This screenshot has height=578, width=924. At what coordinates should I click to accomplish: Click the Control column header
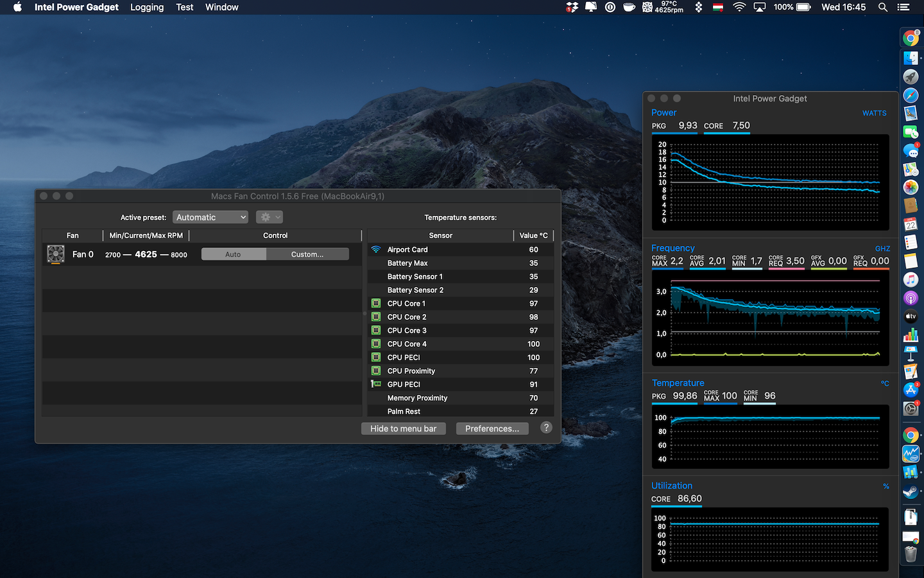point(275,236)
